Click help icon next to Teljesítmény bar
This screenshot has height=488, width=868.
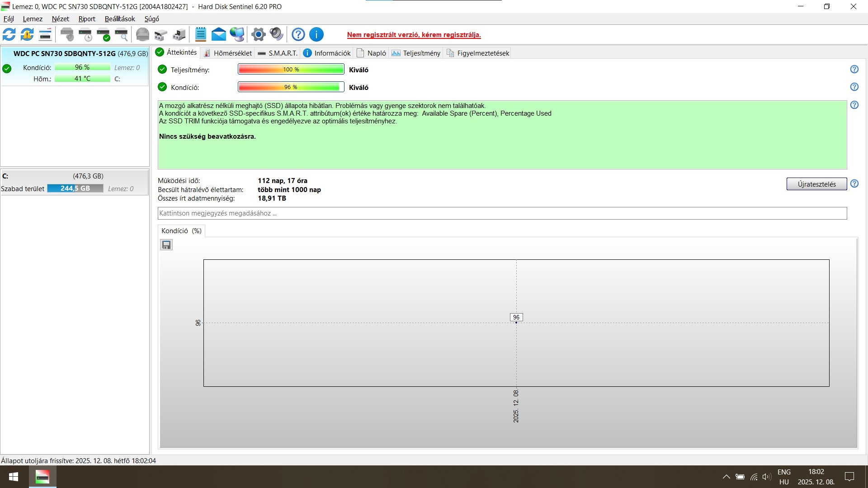(x=854, y=69)
